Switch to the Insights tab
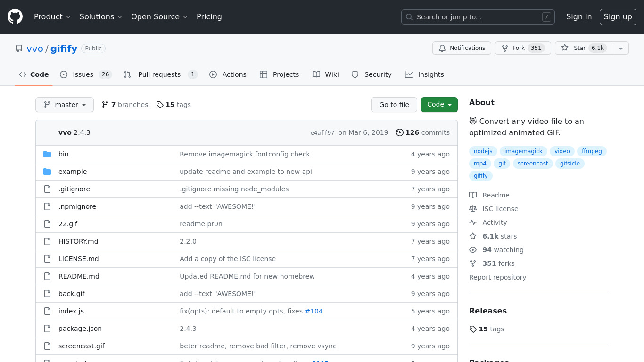This screenshot has width=644, height=362. coord(424,74)
